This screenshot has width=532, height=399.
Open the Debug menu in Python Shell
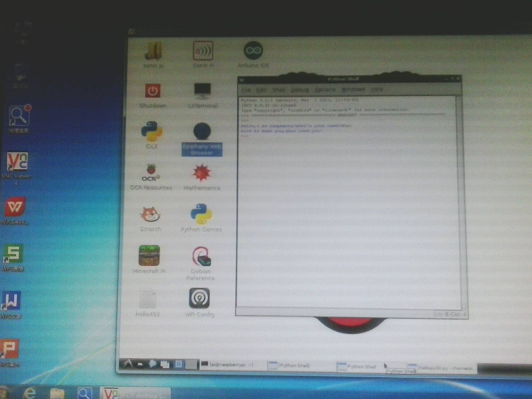pos(300,90)
